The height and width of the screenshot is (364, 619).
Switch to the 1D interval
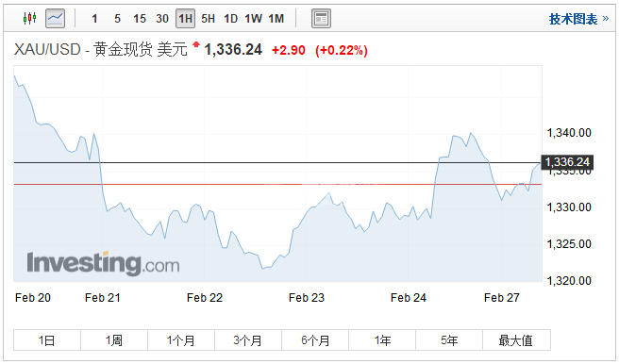(230, 19)
